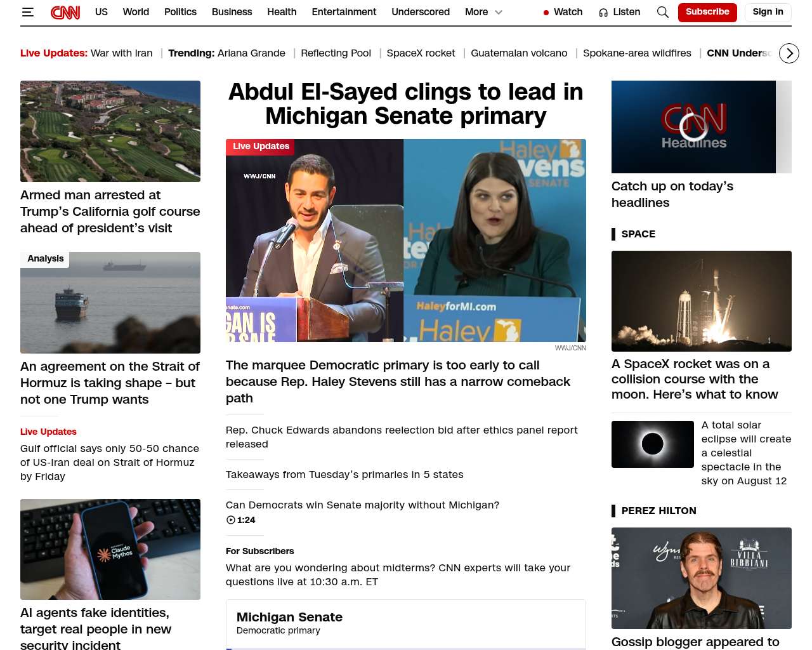Open the Business section
This screenshot has height=650, width=812.
[232, 12]
